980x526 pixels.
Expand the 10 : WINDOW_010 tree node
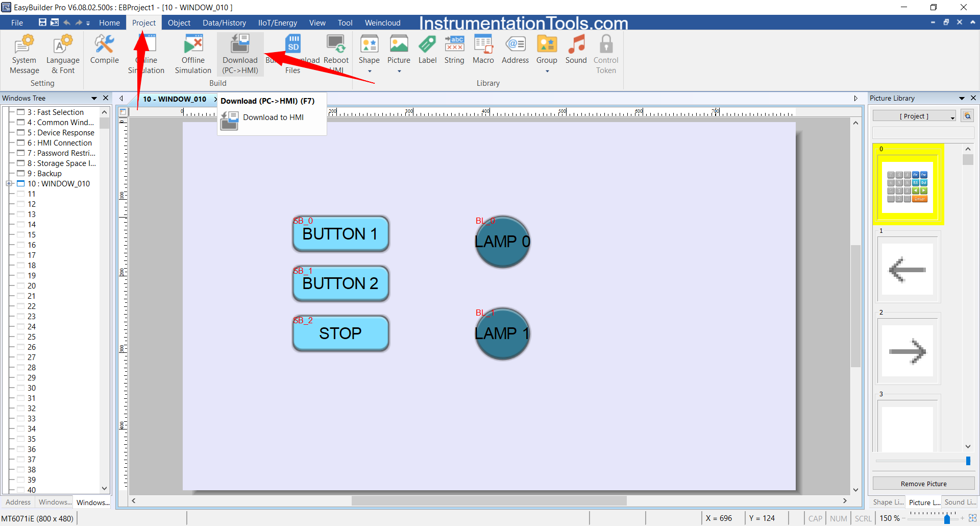(x=9, y=183)
